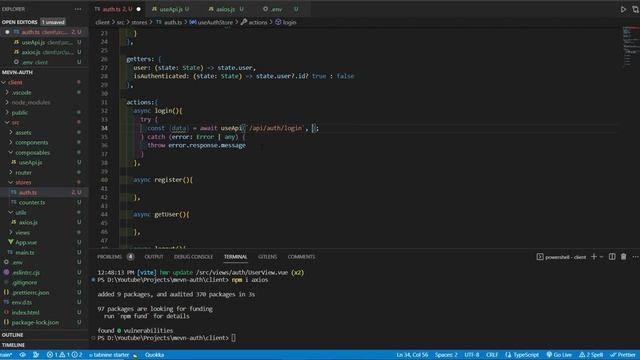Click the App.vue file in Explorer
The width and height of the screenshot is (640, 360).
coord(26,242)
